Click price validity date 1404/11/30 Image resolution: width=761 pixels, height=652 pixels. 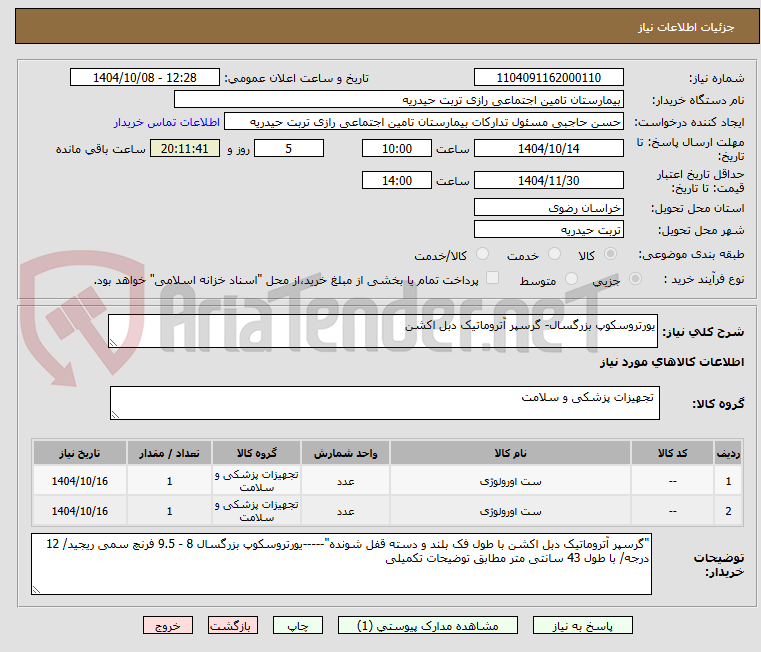[x=548, y=181]
